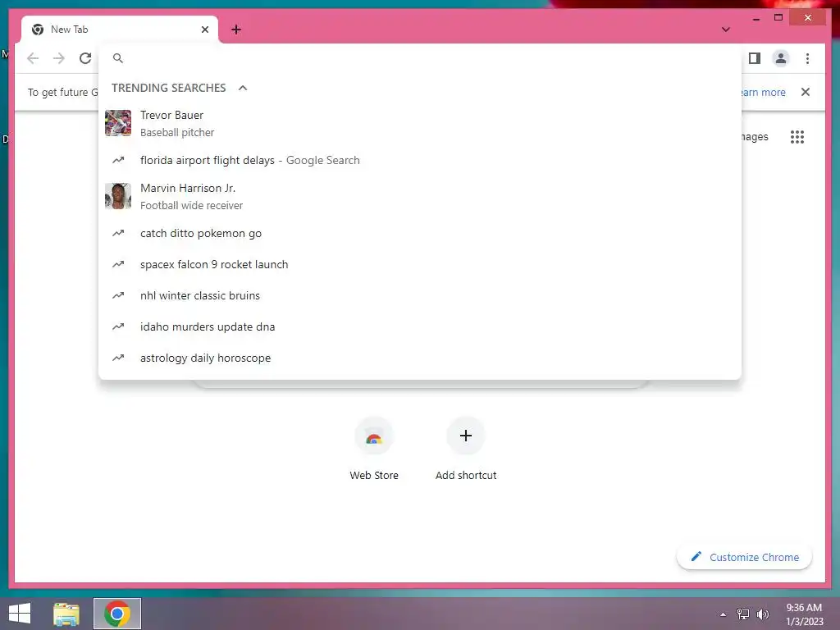Close the New Tab tab
The width and height of the screenshot is (840, 630).
click(204, 30)
